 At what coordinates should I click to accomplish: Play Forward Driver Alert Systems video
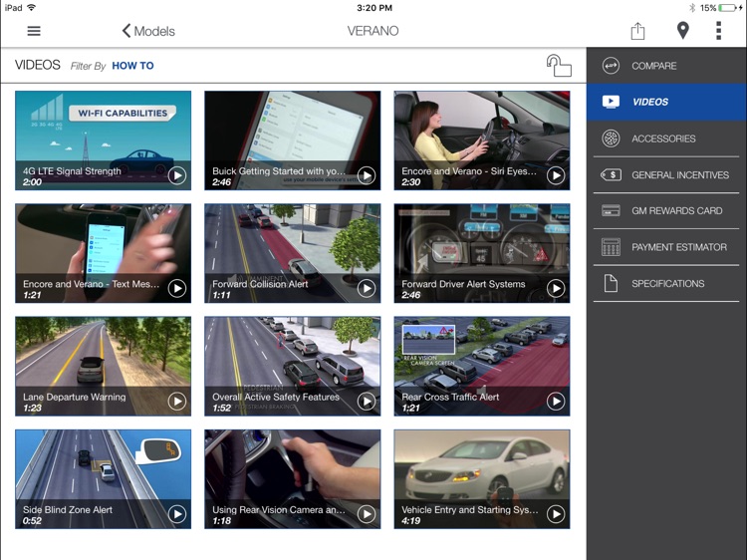556,288
